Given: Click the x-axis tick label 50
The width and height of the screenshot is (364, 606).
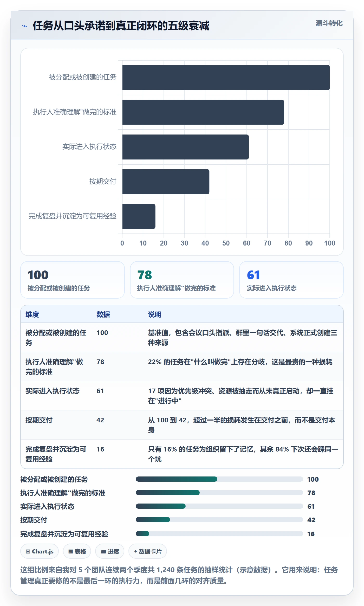Looking at the screenshot, I should 226,243.
